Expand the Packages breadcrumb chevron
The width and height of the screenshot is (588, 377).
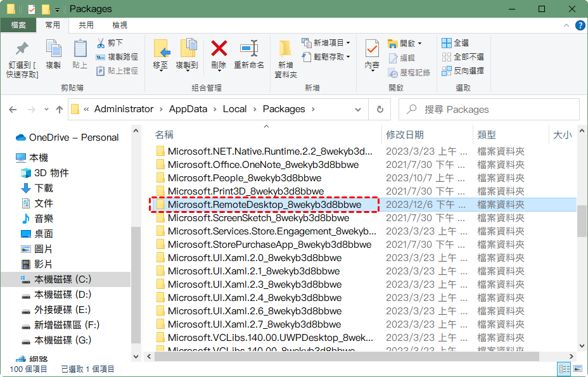(313, 110)
